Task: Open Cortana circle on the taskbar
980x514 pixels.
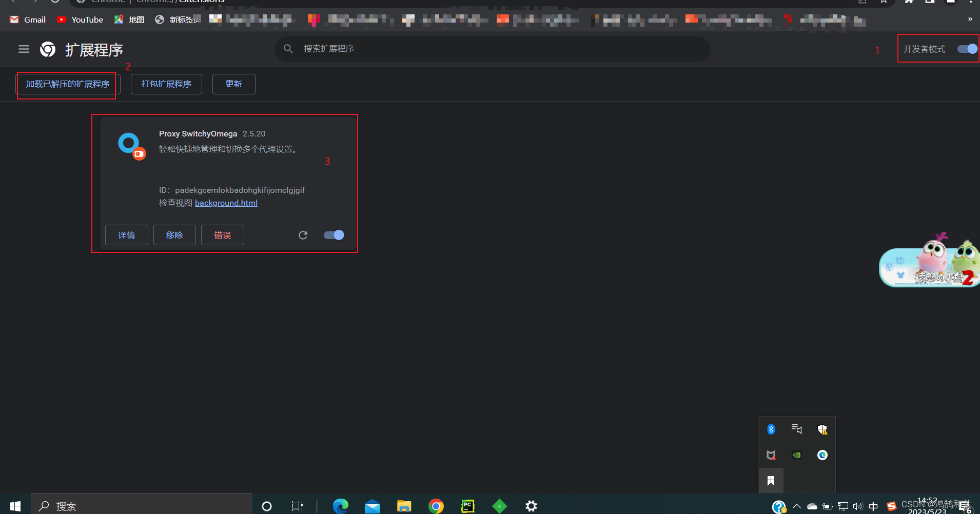Action: pos(267,506)
